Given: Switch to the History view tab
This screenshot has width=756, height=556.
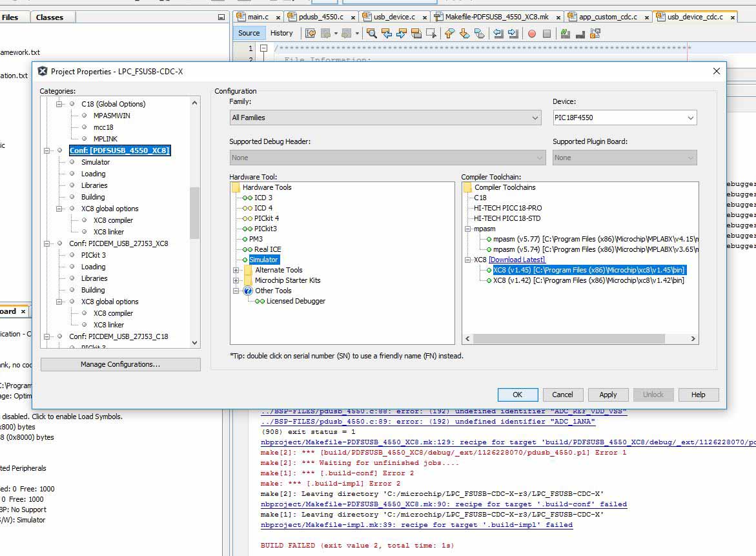Looking at the screenshot, I should click(281, 33).
